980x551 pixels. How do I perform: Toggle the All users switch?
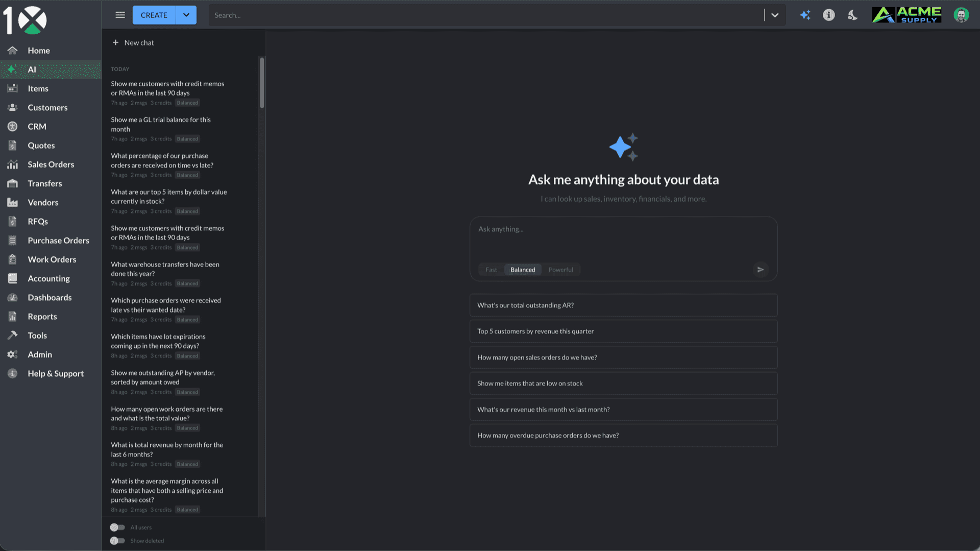coord(117,528)
